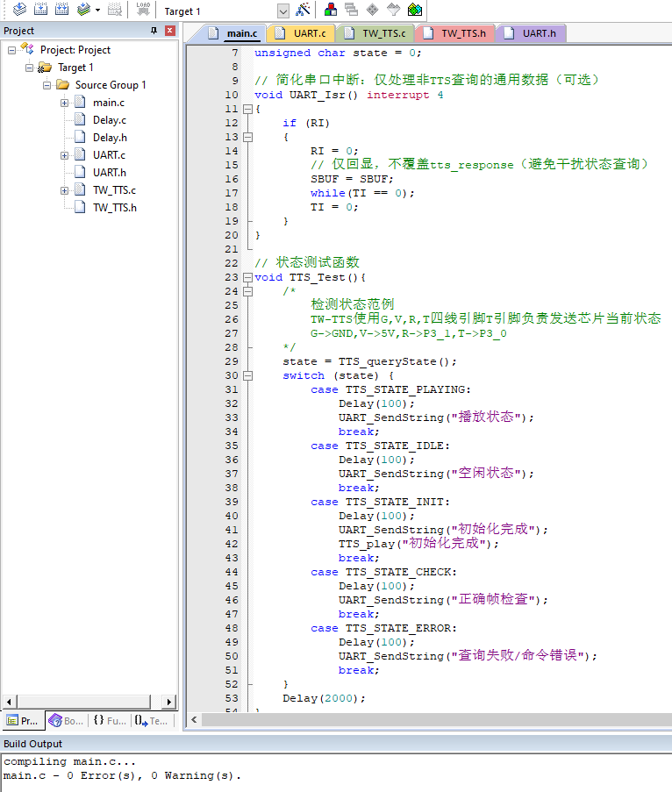
Task: Select Delay.h in the project tree
Action: tap(110, 138)
